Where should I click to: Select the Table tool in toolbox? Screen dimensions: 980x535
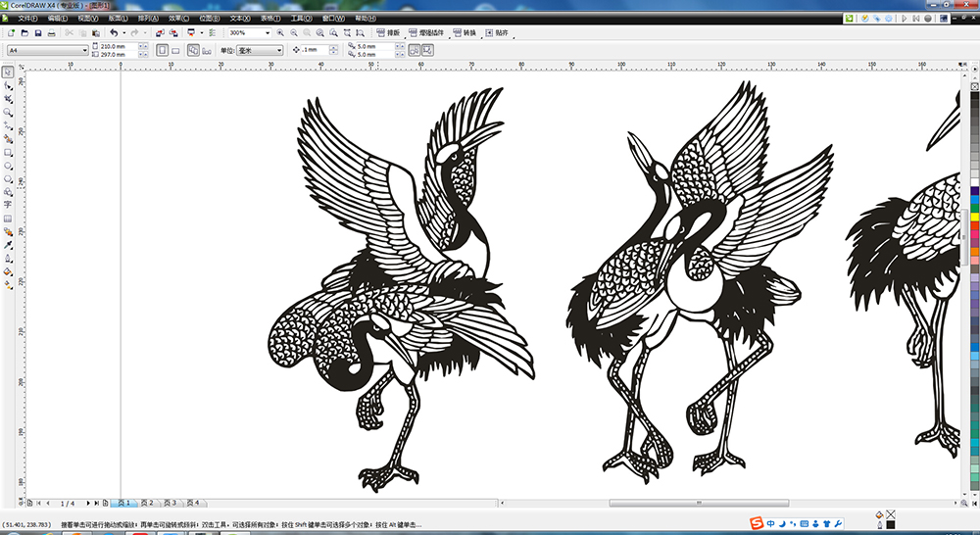tap(8, 219)
